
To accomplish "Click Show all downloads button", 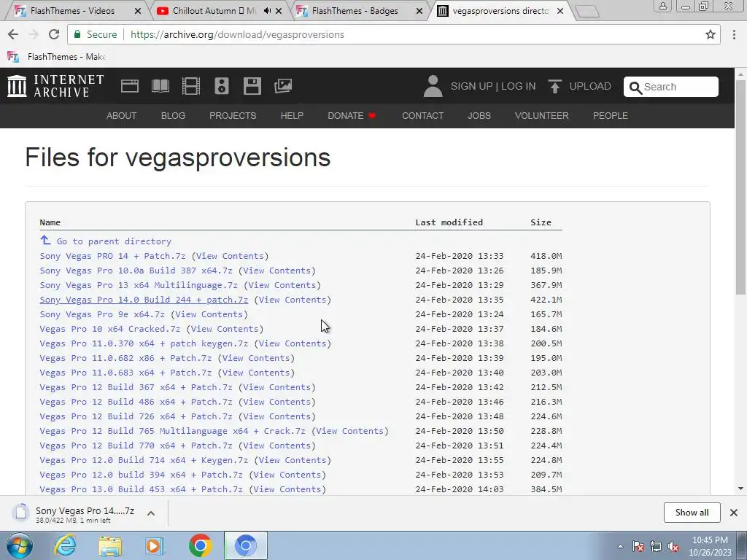I will point(692,513).
